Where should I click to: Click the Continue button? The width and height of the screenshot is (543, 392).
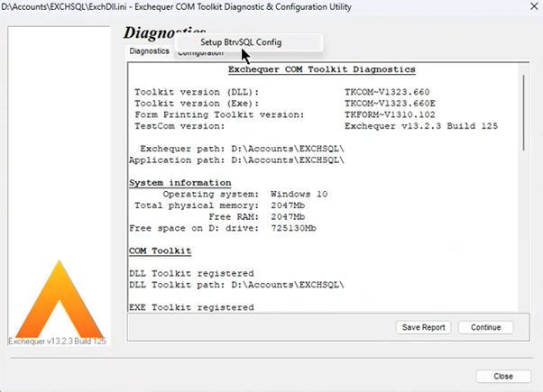click(485, 327)
